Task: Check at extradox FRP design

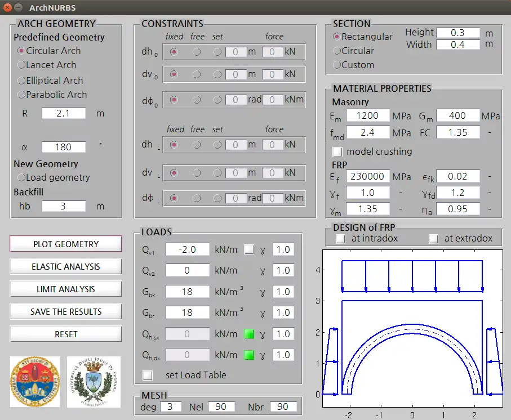Action: (x=434, y=238)
